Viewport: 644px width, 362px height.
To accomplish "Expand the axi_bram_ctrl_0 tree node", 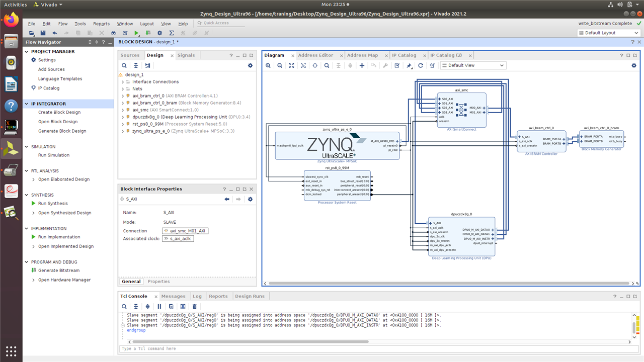I will click(122, 96).
